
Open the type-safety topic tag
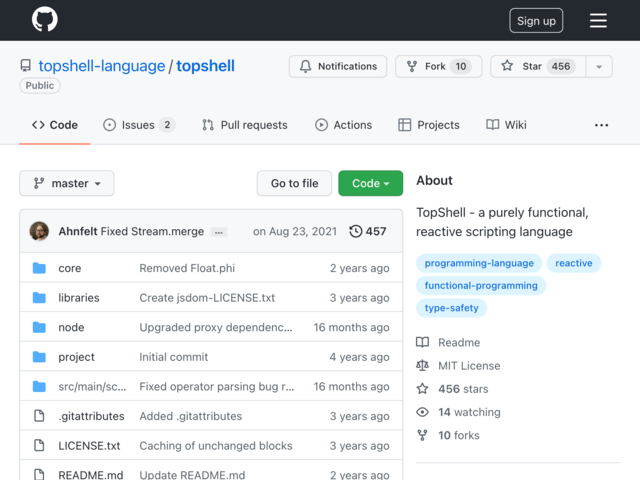(x=451, y=308)
